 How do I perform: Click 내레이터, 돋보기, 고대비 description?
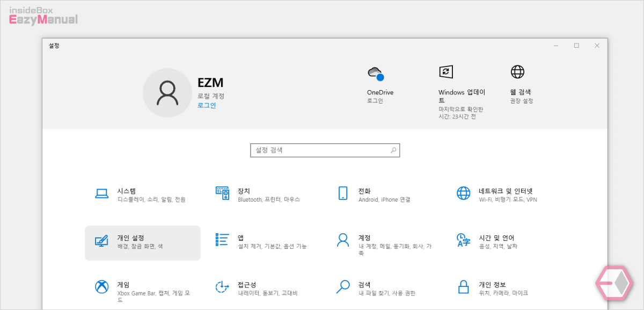tap(267, 293)
